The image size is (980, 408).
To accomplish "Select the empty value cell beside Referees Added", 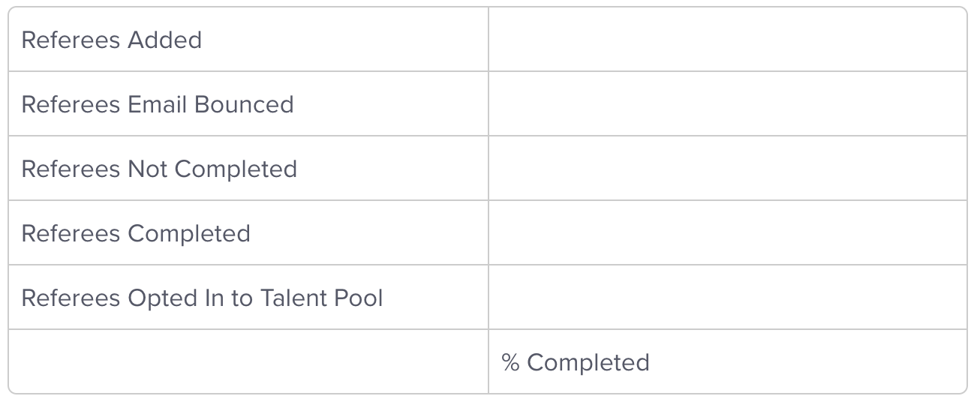I will point(727,40).
